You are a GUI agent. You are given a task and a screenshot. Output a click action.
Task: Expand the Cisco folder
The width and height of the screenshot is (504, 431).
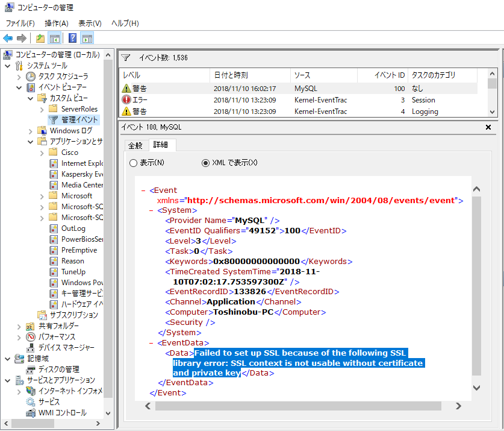point(42,153)
